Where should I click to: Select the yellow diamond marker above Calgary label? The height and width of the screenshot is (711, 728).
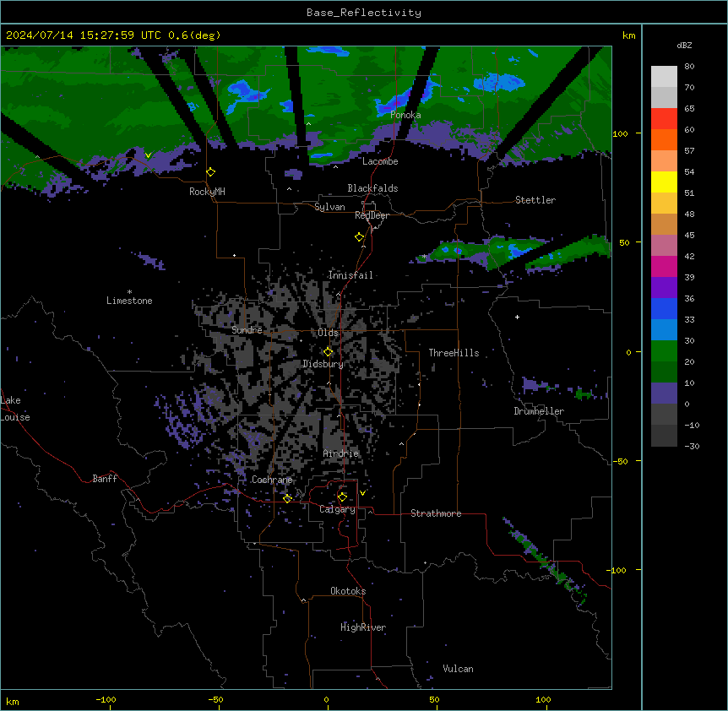(342, 497)
